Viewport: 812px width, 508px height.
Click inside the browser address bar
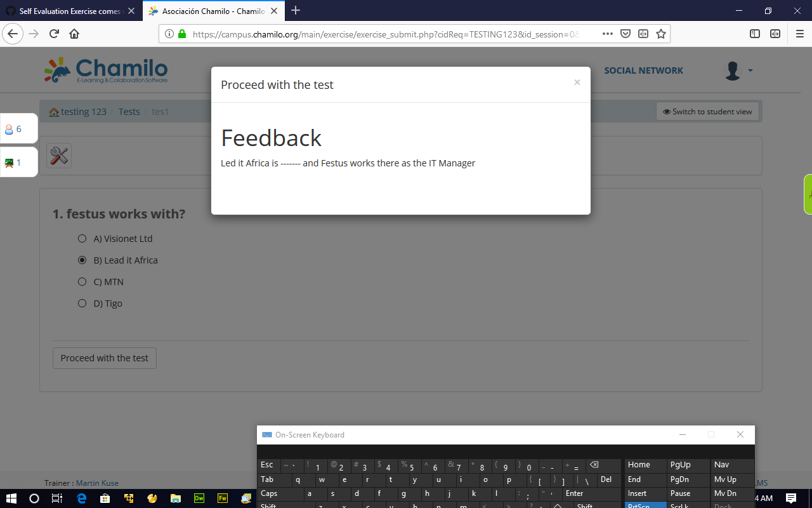[x=381, y=34]
